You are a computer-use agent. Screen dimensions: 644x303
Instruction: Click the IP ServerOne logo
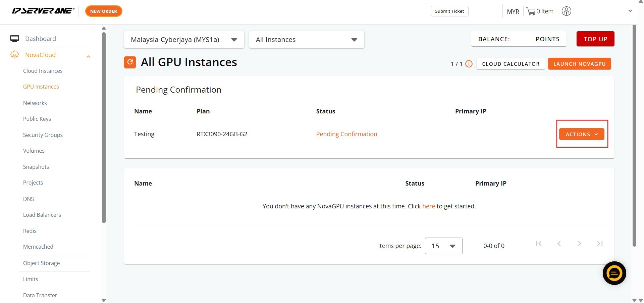pos(43,11)
